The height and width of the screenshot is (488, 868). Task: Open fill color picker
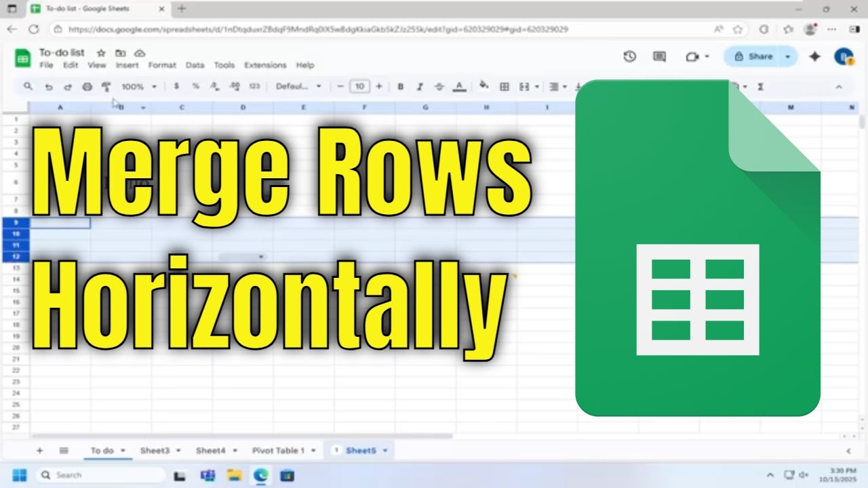(x=484, y=86)
